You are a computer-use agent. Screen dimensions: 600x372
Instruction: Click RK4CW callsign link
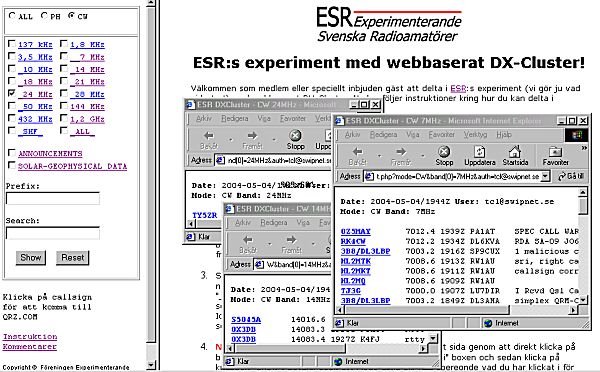353,241
